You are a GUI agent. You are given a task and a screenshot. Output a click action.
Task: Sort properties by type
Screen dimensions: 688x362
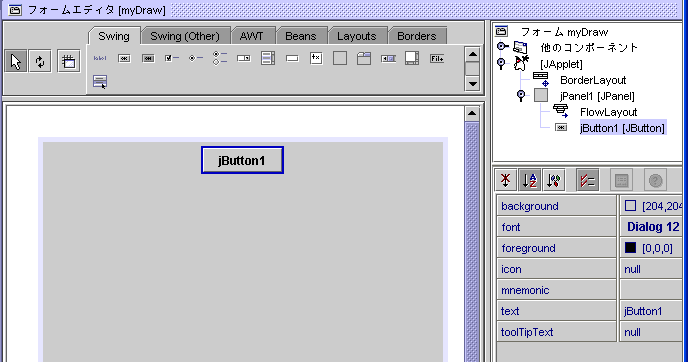[x=554, y=180]
